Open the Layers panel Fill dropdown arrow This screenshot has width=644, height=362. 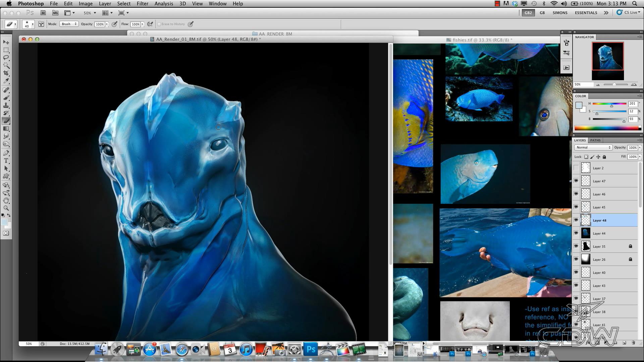640,157
